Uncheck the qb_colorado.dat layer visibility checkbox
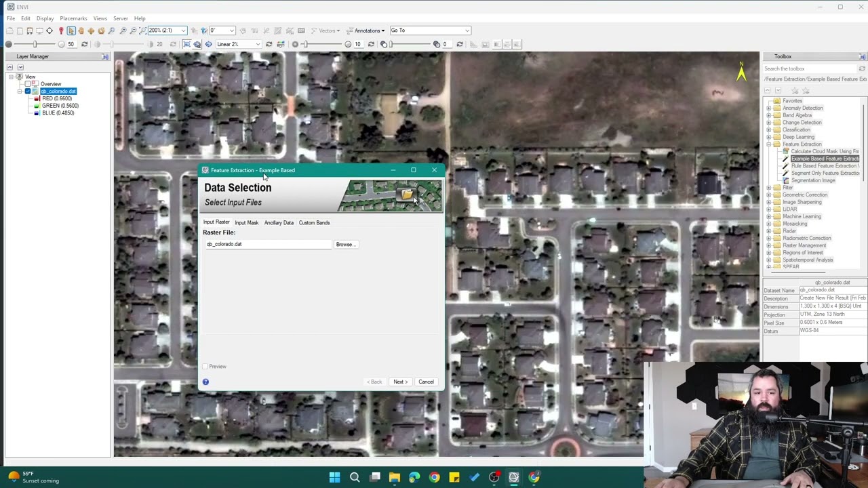 pyautogui.click(x=28, y=91)
